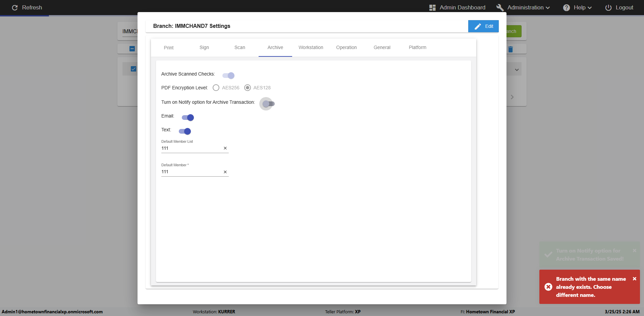Toggle the Email switch

(188, 118)
